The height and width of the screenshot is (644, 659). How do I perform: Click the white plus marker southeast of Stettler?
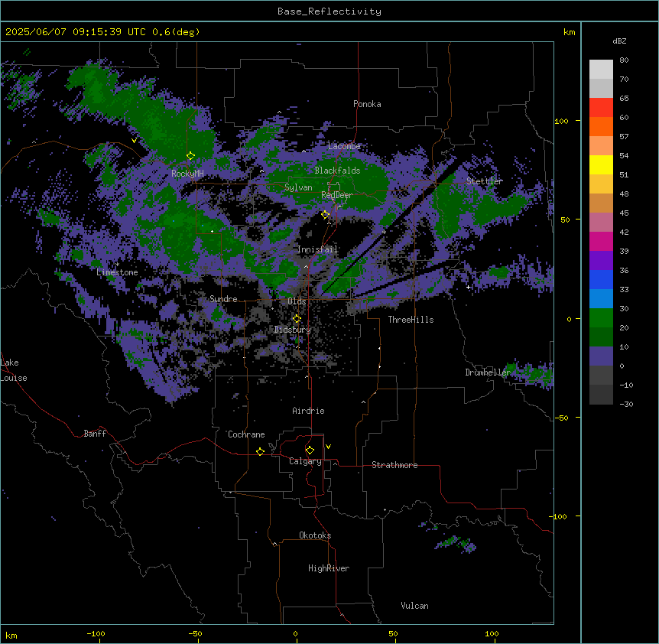(x=468, y=287)
